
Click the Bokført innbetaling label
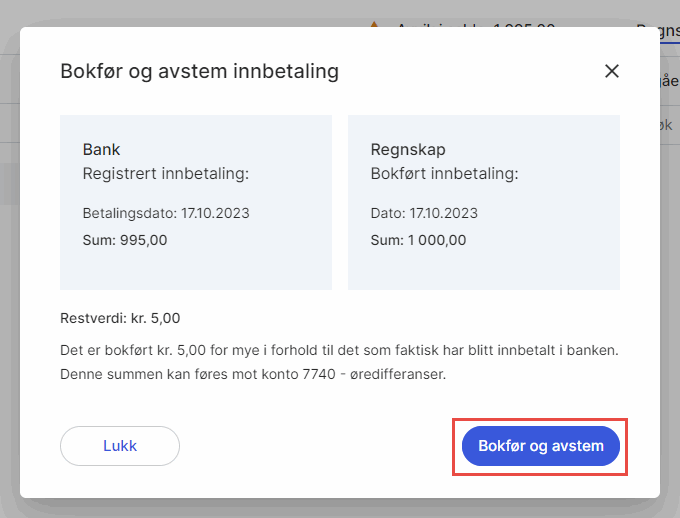point(444,174)
